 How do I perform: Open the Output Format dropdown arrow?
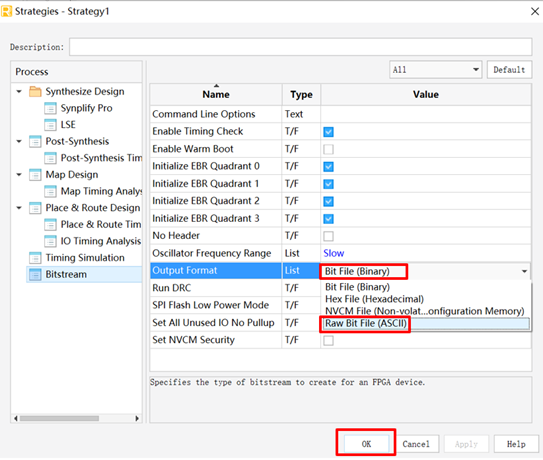(x=524, y=271)
